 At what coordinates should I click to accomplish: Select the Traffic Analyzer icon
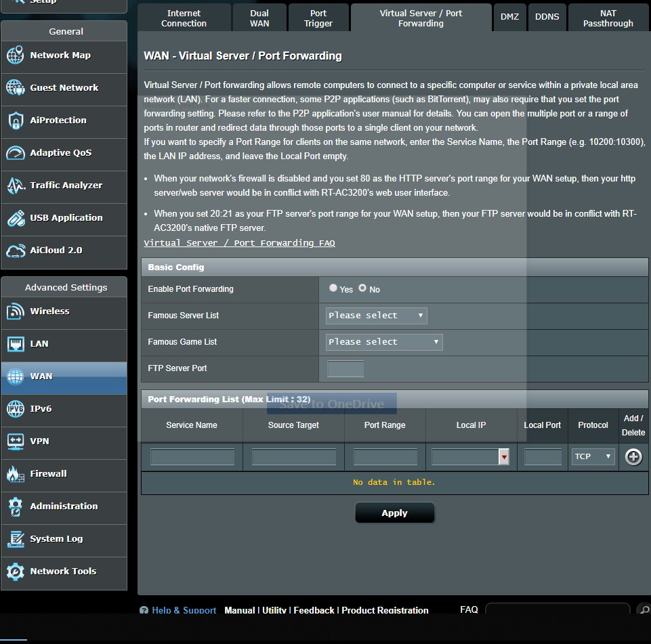click(15, 186)
